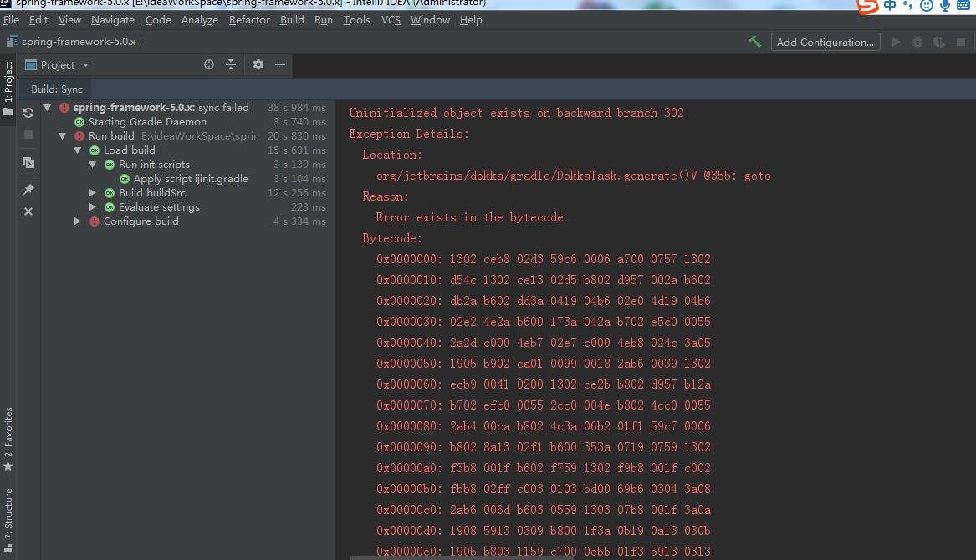Image resolution: width=976 pixels, height=560 pixels.
Task: Click the Sogou microphone icon
Action: pos(945,6)
